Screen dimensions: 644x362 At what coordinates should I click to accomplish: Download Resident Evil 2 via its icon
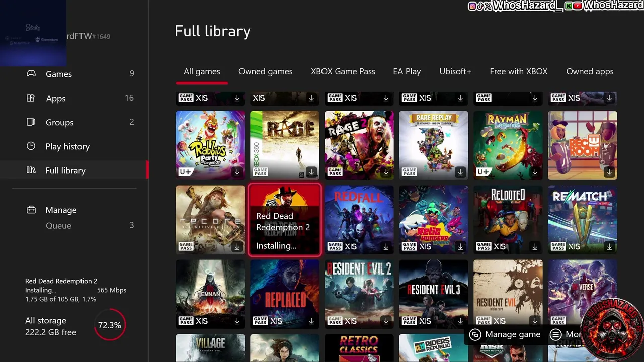pos(386,321)
